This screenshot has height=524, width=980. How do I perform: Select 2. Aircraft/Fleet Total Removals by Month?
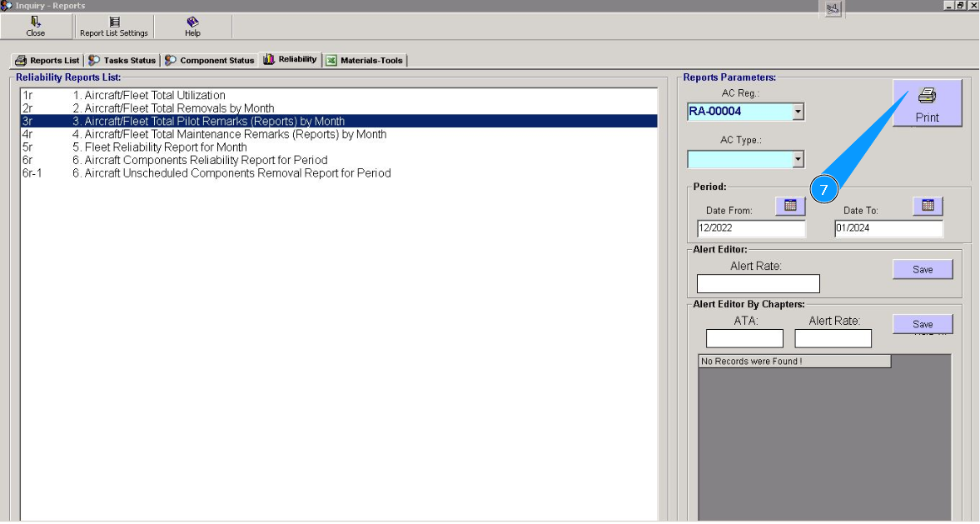(339, 108)
